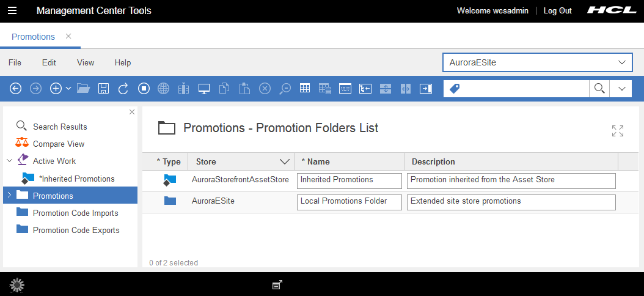Collapse the Active Work tree node
This screenshot has height=296, width=644.
[9, 161]
